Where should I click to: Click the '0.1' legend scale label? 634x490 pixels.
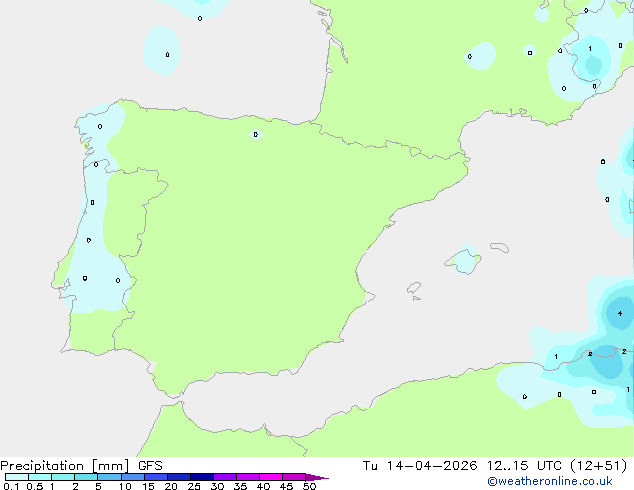point(11,486)
